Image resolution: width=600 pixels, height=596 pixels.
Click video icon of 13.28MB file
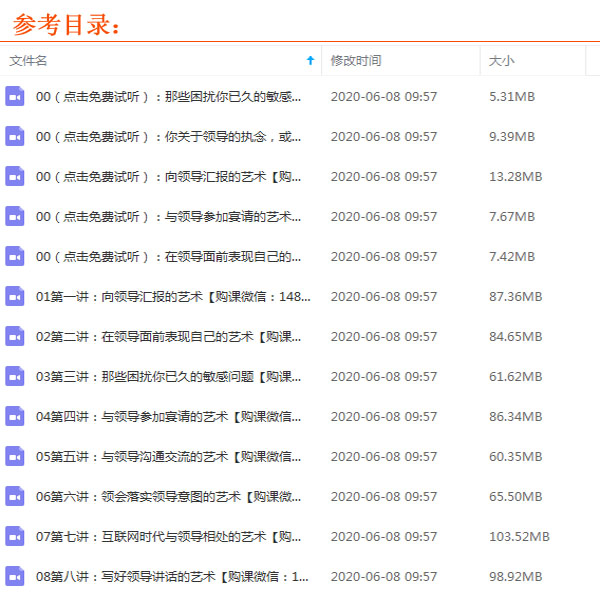tap(14, 176)
